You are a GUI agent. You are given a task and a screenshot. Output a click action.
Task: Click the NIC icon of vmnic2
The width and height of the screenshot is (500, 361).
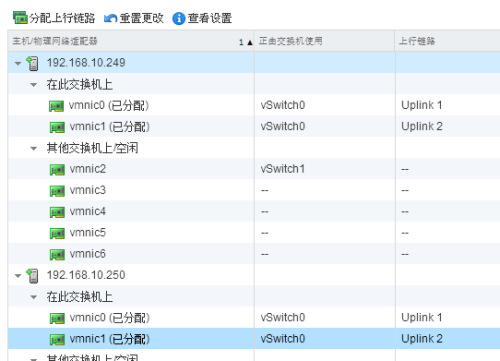(x=57, y=170)
